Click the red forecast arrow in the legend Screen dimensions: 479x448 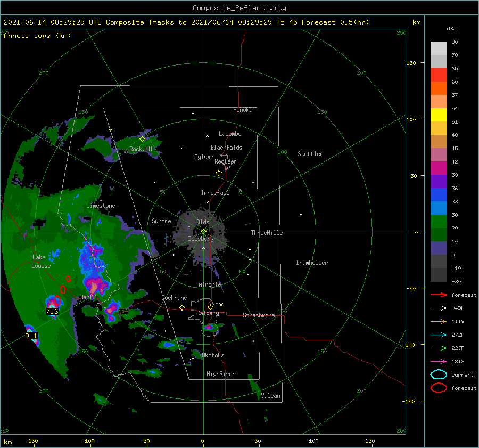coord(439,295)
